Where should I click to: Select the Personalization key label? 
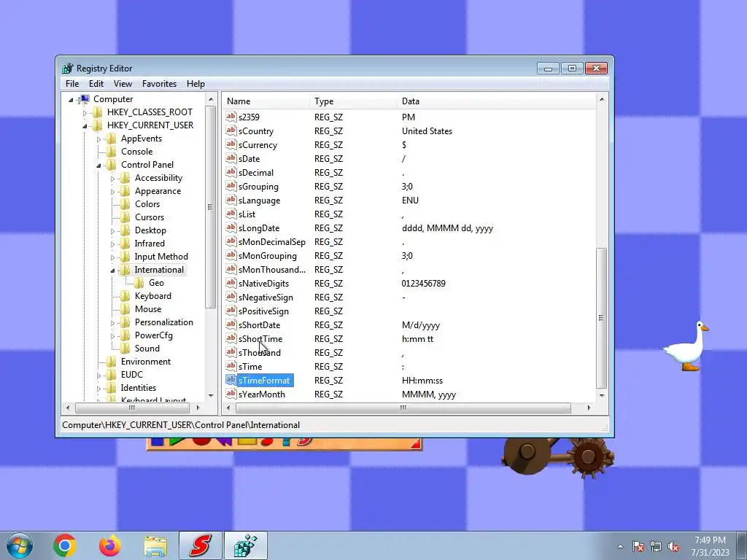tap(164, 322)
